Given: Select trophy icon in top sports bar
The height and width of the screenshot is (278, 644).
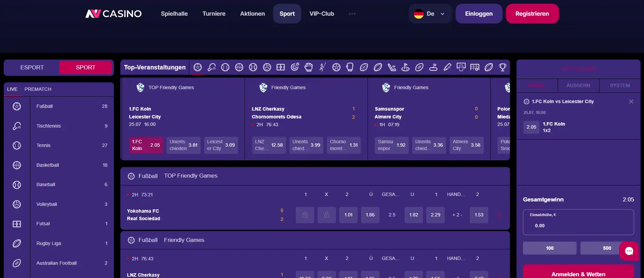Looking at the screenshot, I should click(x=503, y=67).
